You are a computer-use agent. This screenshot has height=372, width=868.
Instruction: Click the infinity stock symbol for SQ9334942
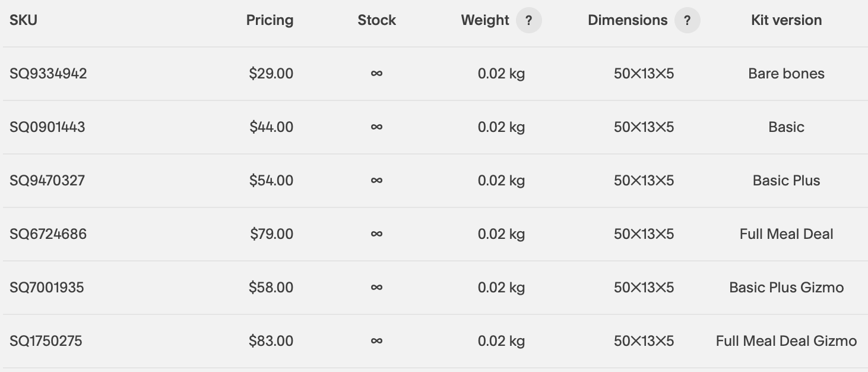(376, 74)
